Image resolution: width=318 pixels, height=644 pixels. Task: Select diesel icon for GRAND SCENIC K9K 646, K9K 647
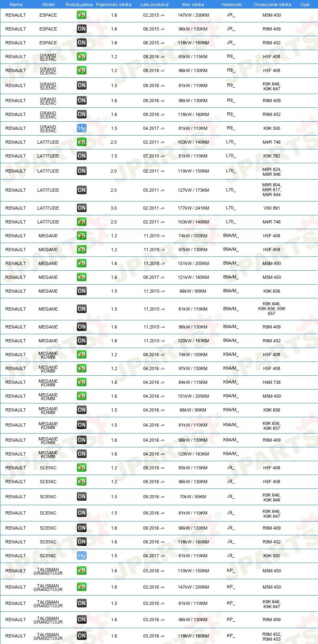[x=82, y=85]
